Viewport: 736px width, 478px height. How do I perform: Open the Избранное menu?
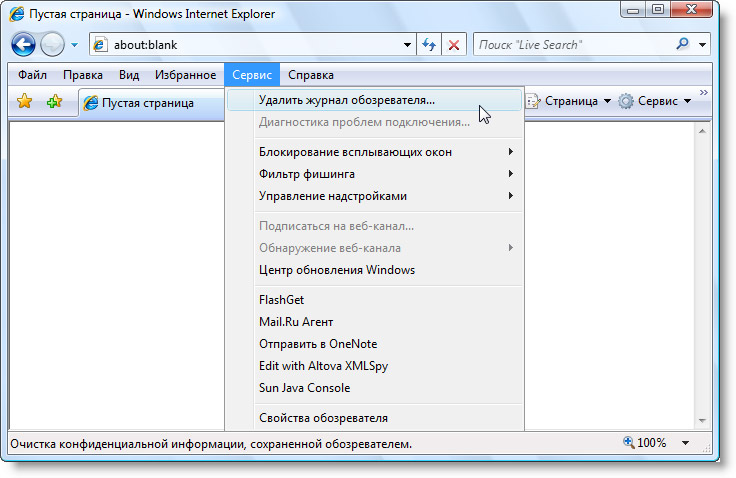click(185, 75)
